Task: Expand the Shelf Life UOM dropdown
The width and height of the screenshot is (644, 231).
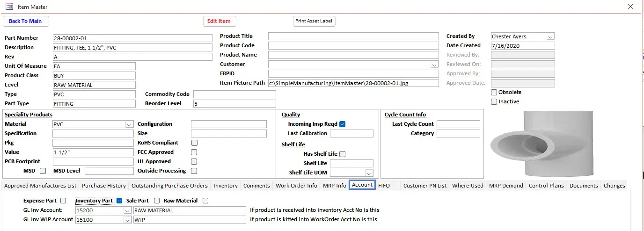Action: click(x=369, y=173)
